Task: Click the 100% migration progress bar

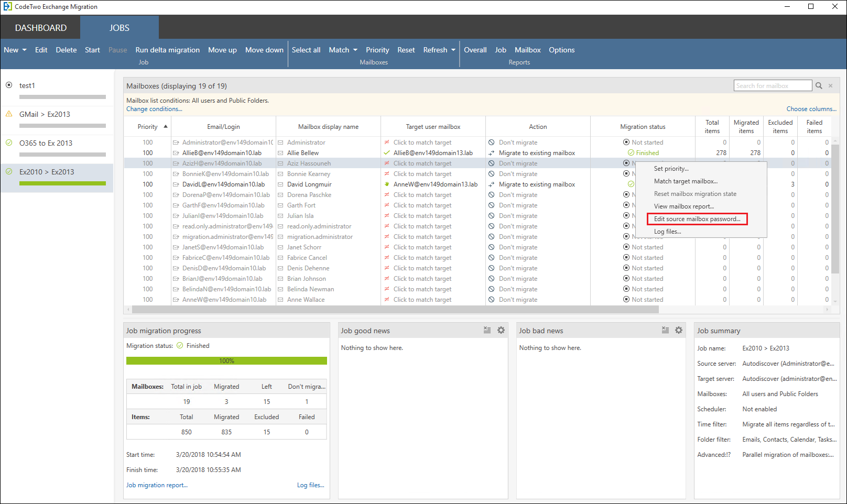Action: 226,361
